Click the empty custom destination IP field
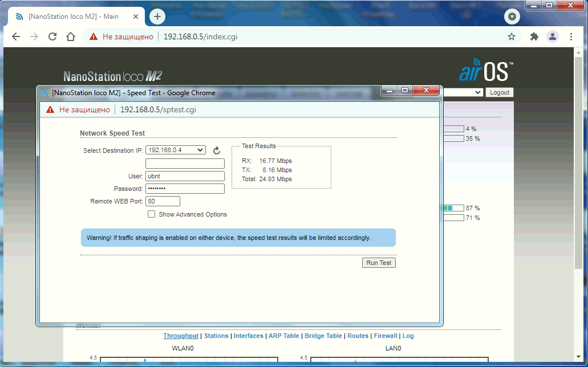The image size is (588, 367). 185,164
